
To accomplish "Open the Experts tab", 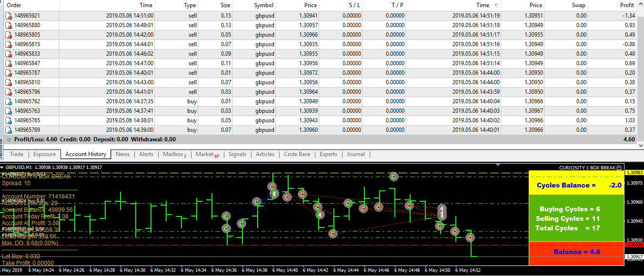I will pos(328,154).
